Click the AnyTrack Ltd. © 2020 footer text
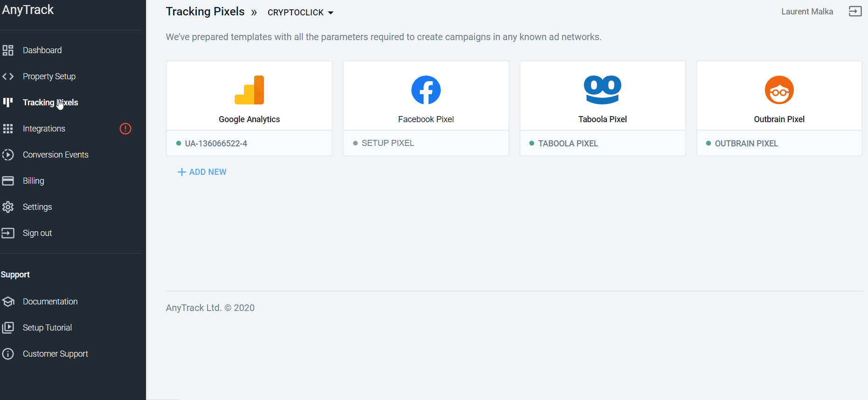Viewport: 868px width, 400px height. pos(210,308)
